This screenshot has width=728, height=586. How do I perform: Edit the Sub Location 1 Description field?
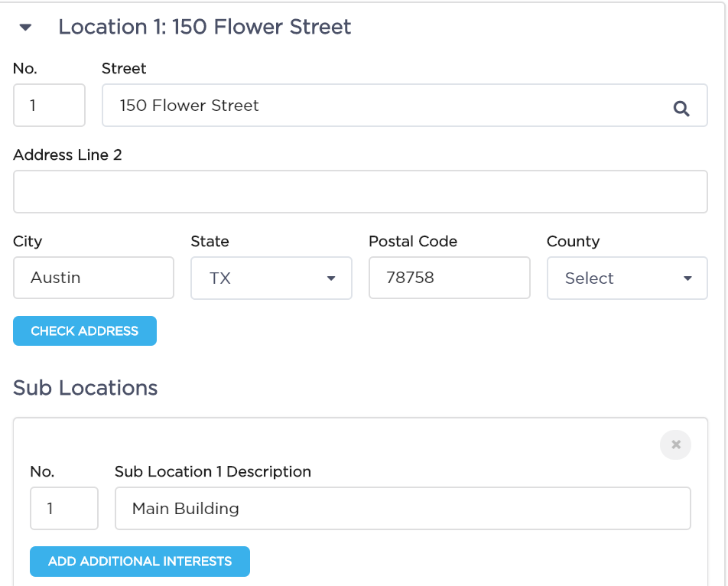coord(403,509)
